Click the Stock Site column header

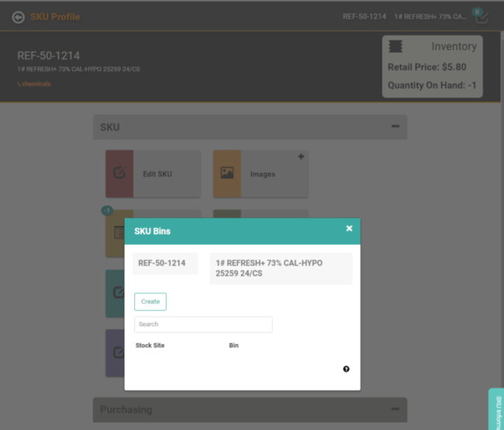coord(150,346)
